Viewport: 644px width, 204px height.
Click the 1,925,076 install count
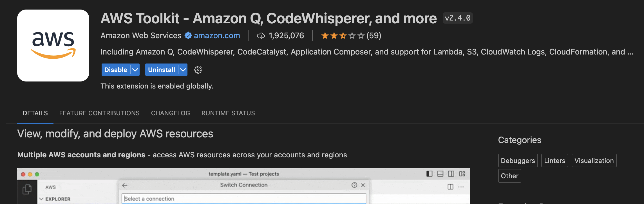tap(286, 36)
